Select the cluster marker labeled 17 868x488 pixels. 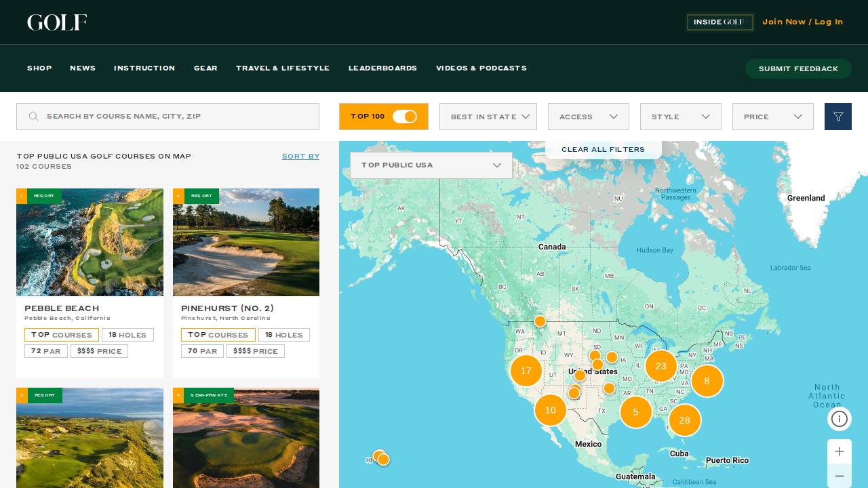point(526,371)
